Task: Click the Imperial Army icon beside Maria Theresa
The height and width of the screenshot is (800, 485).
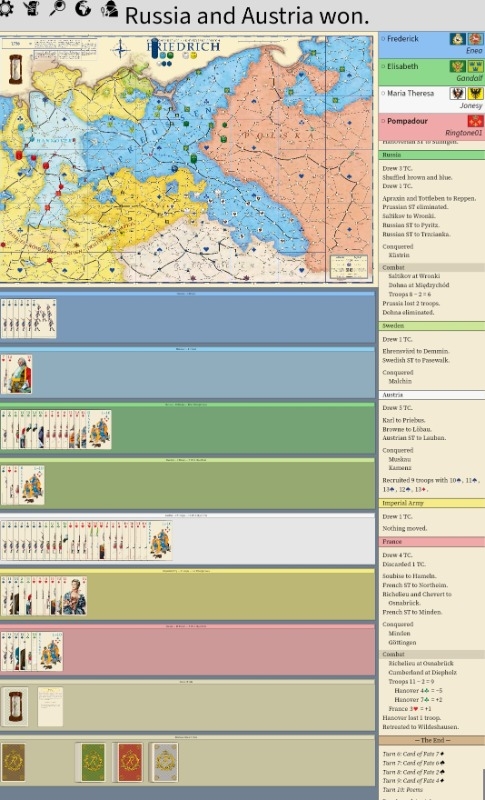Action: click(475, 93)
